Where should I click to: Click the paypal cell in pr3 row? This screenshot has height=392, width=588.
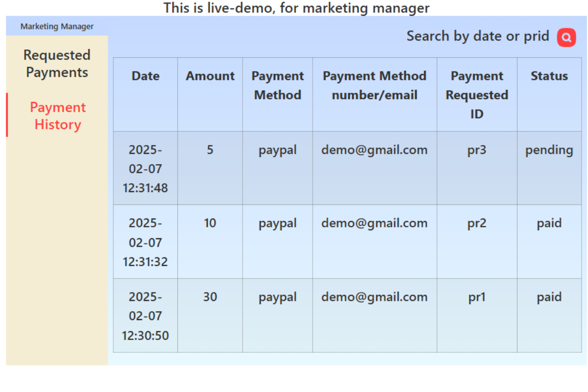(x=277, y=150)
